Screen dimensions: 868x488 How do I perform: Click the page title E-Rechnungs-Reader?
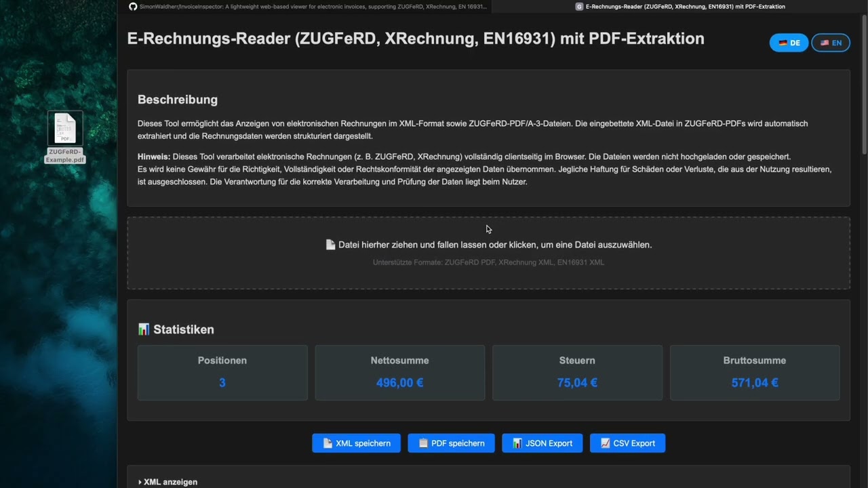pos(416,39)
